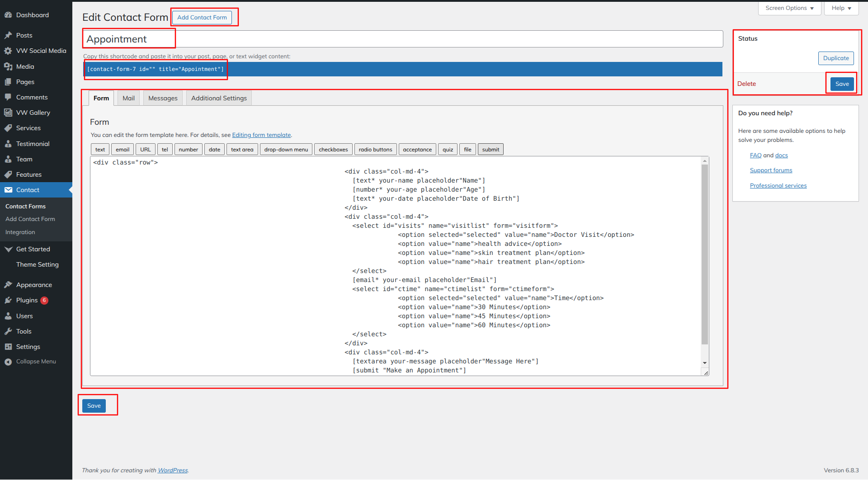This screenshot has height=480, width=868.
Task: Click the form editor vertical scrollbar
Action: [704, 253]
